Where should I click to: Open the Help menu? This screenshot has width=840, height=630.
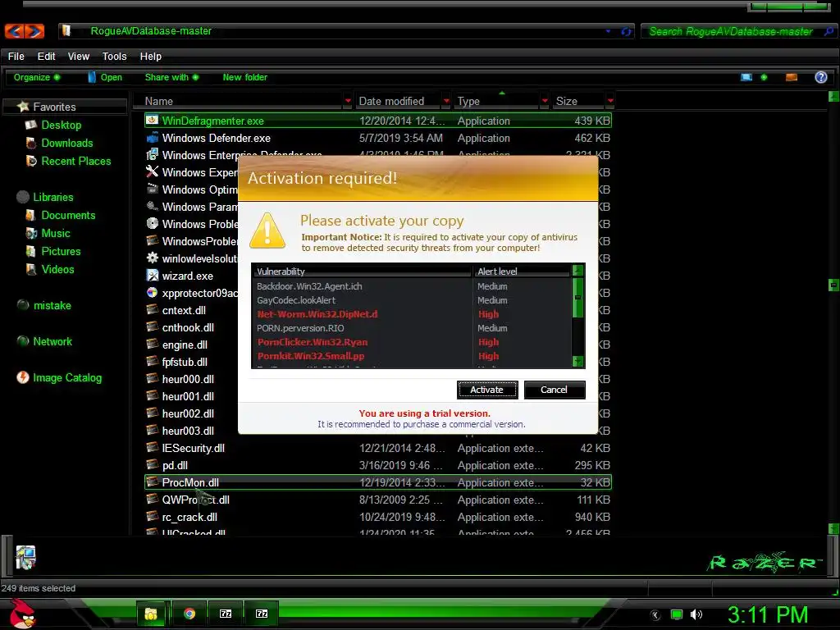(151, 57)
